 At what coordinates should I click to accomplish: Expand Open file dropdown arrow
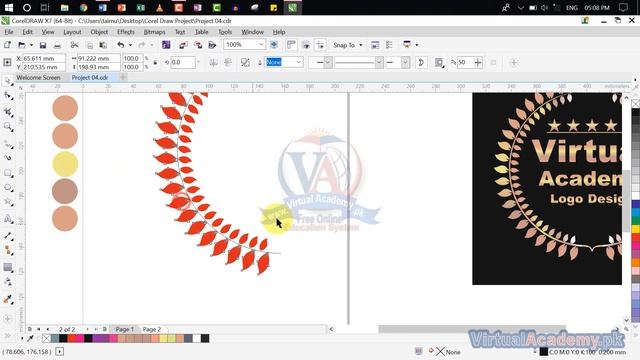coord(31,45)
